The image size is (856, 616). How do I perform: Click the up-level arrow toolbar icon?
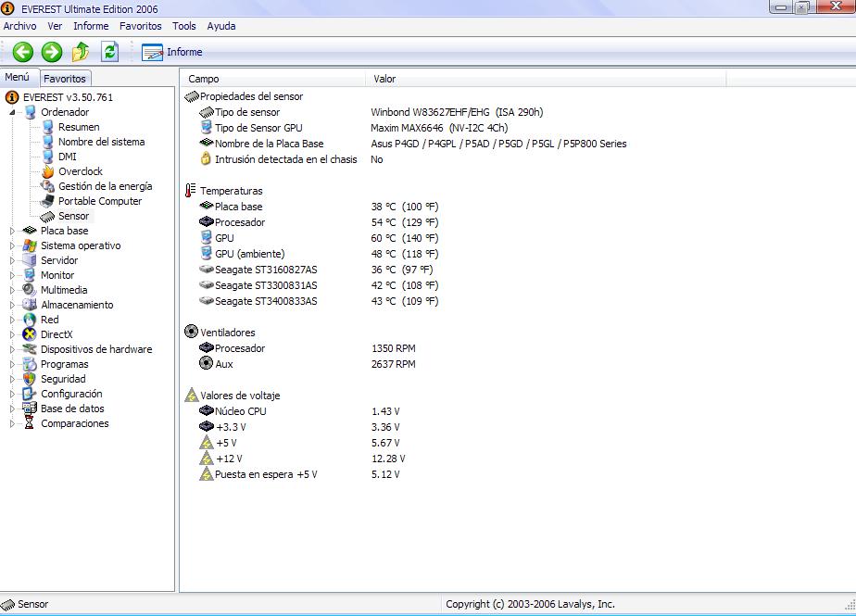tap(81, 52)
